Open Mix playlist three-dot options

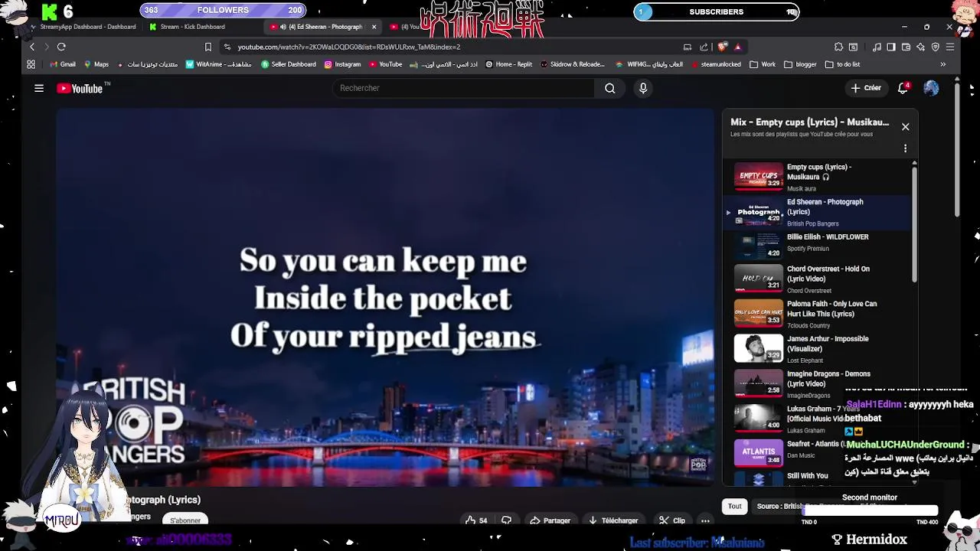[905, 148]
